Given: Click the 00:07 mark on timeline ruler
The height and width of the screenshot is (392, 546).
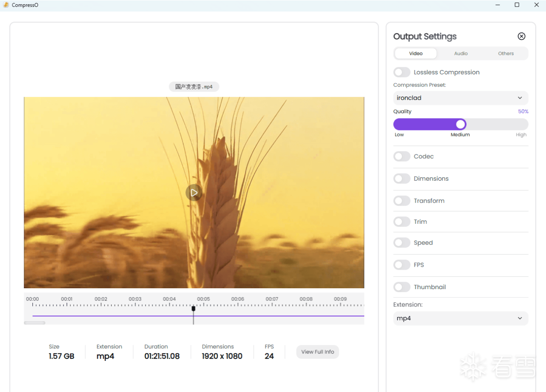Looking at the screenshot, I should (272, 299).
